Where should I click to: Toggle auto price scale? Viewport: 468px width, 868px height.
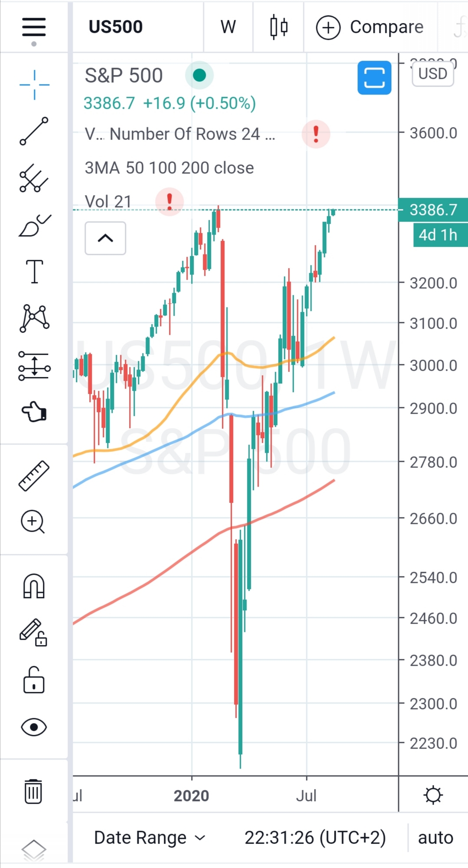[435, 838]
